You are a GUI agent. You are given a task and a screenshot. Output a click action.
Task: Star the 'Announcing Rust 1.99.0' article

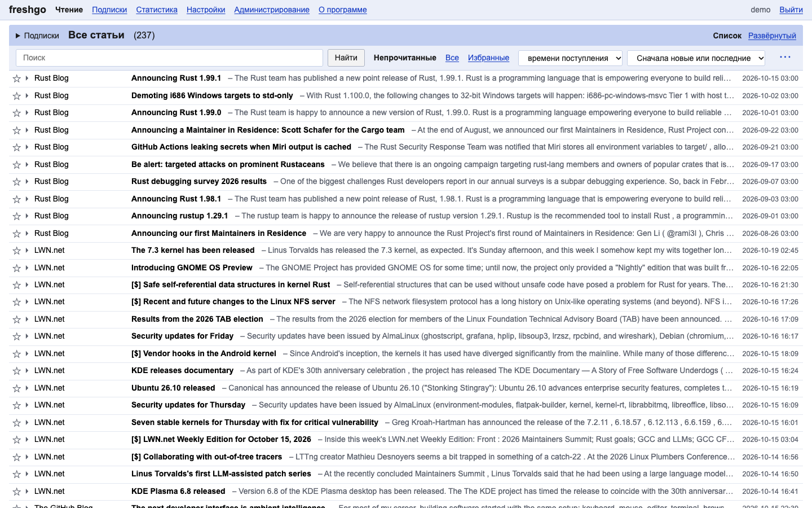(x=17, y=113)
